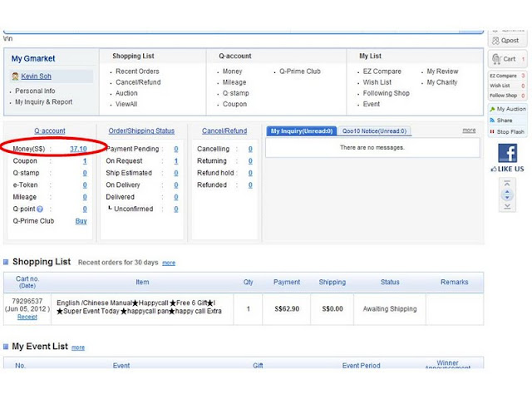Viewport: 532px width, 399px height.
Task: Open Q-Prime Club menu entry
Action: point(300,71)
